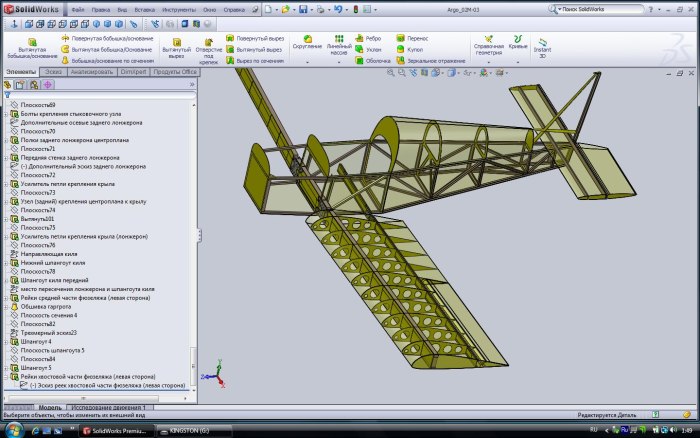Viewport: 700px width, 438px height.
Task: Select the Скругление fillet tool
Action: tap(306, 38)
